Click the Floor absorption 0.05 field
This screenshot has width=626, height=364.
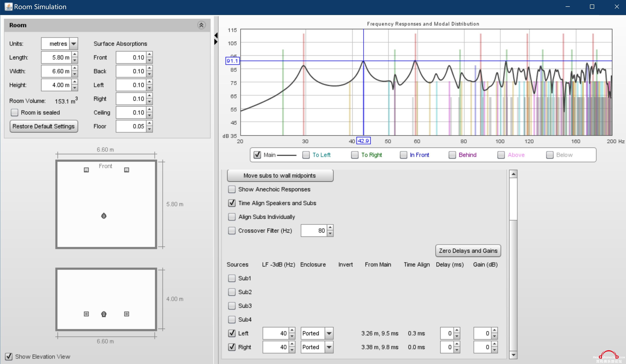coord(131,126)
